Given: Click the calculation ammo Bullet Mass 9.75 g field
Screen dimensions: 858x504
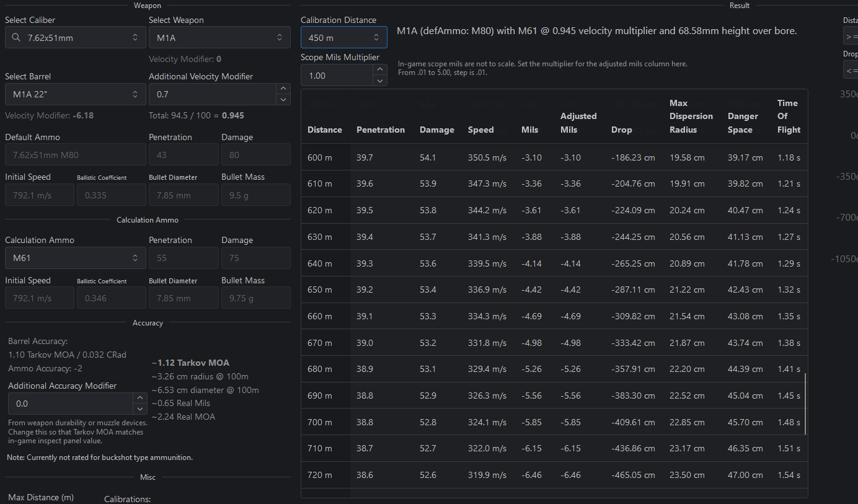Looking at the screenshot, I should pos(256,298).
